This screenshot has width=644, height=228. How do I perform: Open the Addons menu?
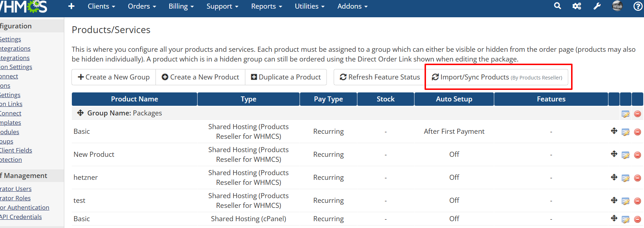352,6
